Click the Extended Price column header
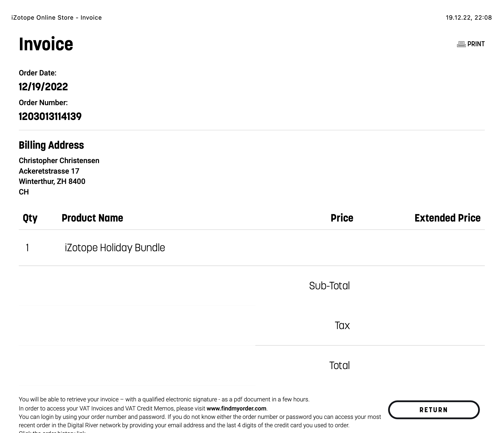 pos(447,218)
